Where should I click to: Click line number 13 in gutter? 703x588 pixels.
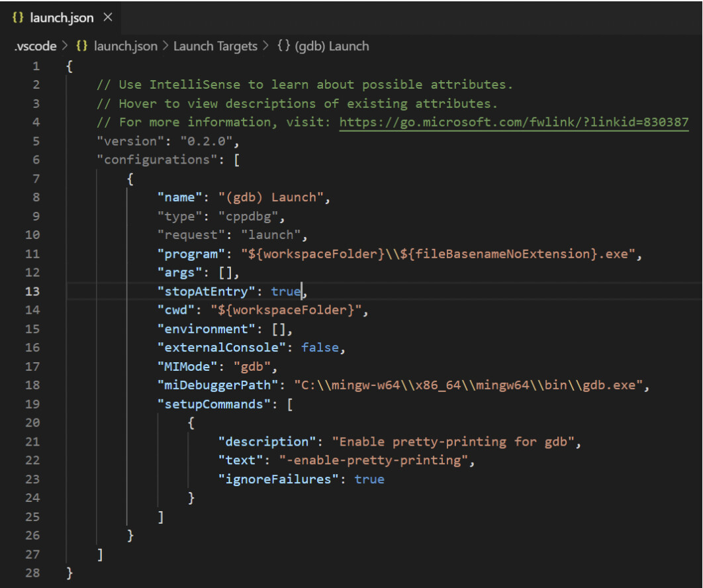32,291
